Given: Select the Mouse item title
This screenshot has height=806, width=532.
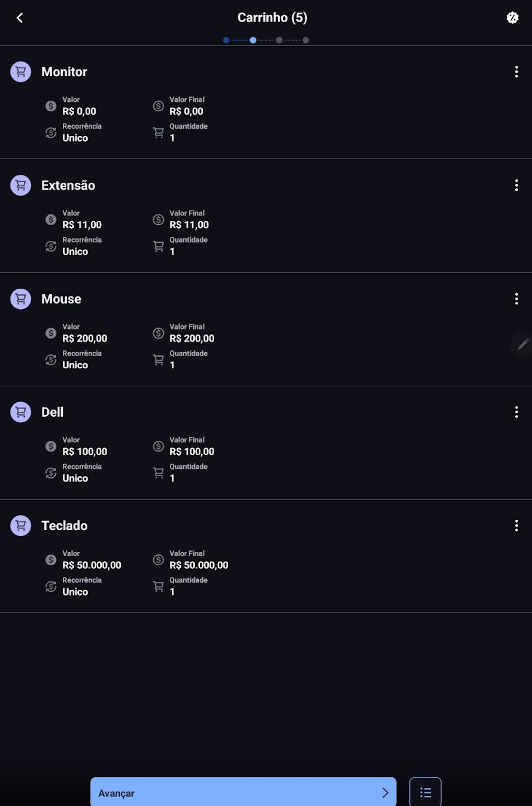Looking at the screenshot, I should 61,299.
